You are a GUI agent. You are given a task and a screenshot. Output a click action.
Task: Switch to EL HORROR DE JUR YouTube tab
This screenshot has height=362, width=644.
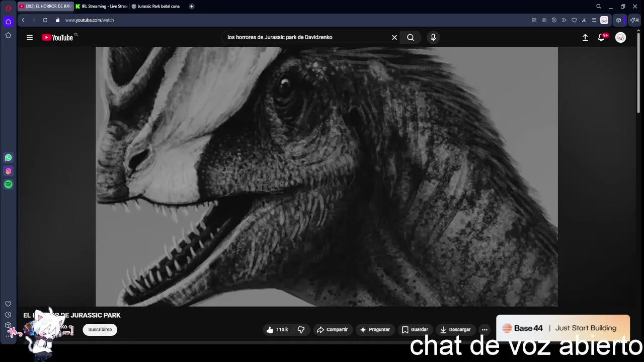45,7
